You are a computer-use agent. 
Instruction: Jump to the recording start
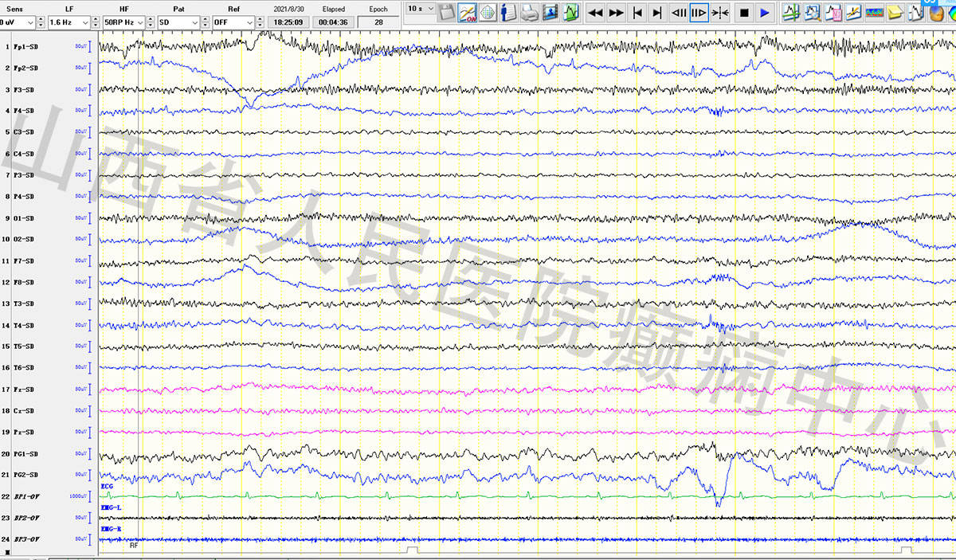coord(637,13)
